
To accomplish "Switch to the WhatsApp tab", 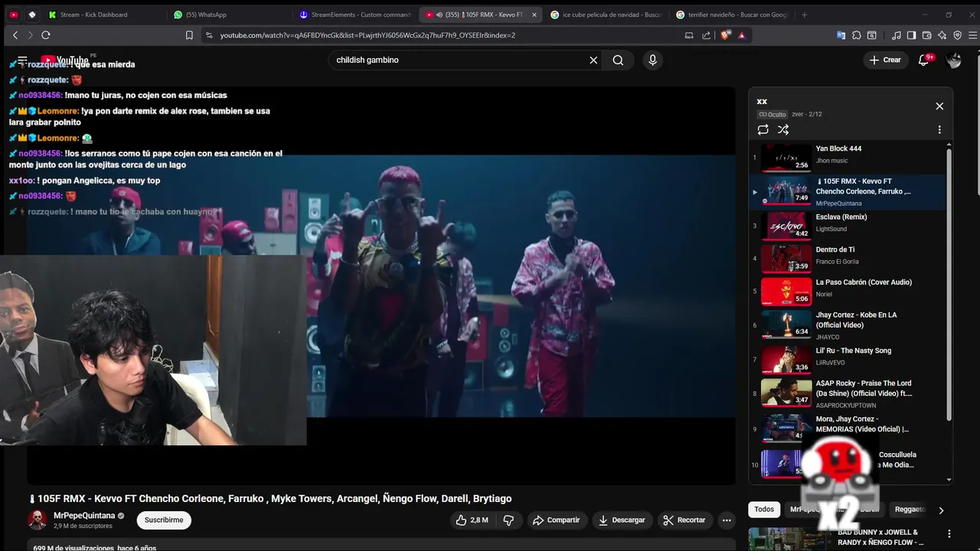I will click(228, 15).
